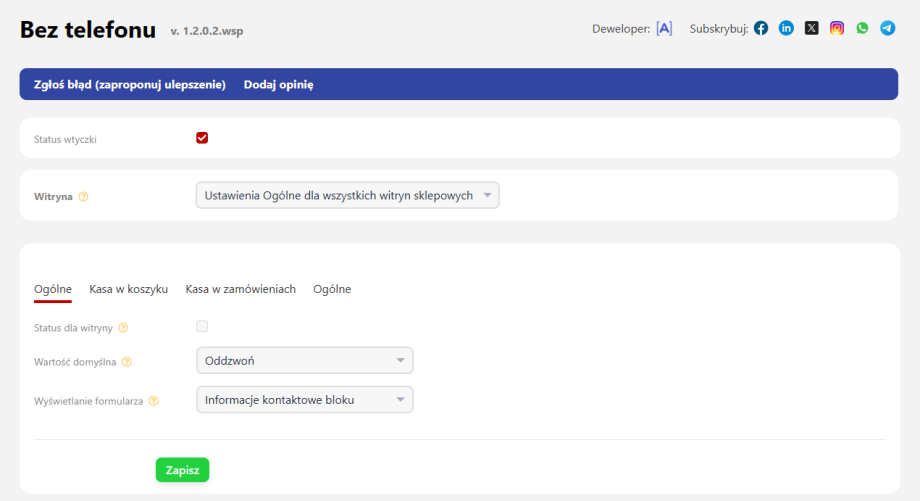Uncheck the Status wtyczki checkbox

click(x=202, y=138)
